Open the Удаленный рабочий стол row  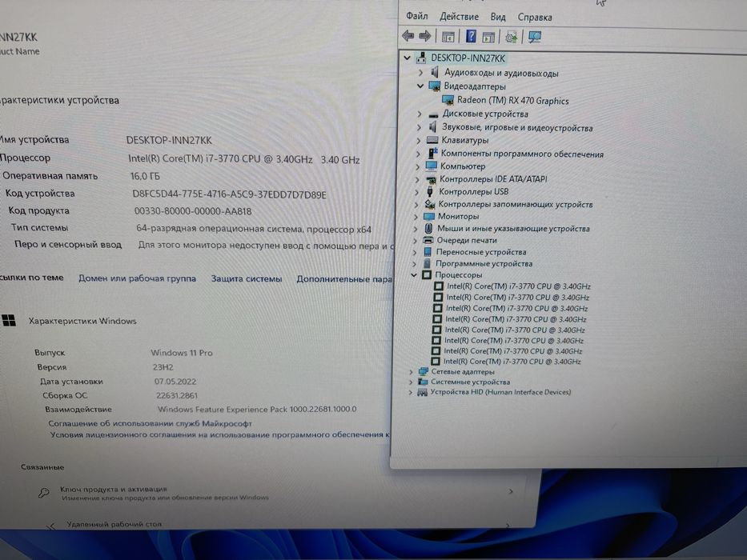(276, 524)
